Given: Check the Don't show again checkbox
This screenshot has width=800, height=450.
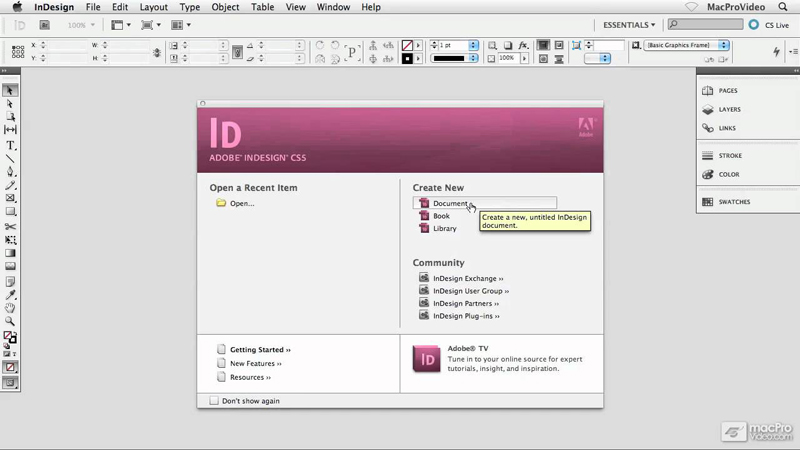Looking at the screenshot, I should pos(214,401).
